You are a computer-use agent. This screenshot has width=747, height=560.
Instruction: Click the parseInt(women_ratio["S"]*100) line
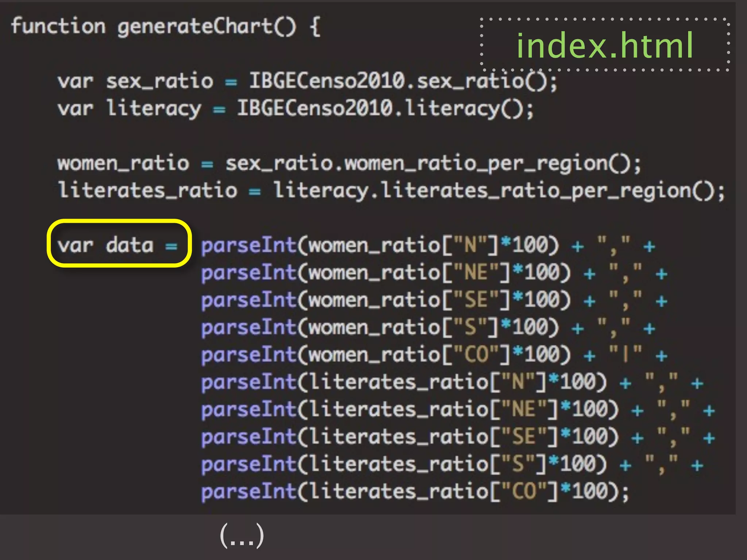coord(428,327)
